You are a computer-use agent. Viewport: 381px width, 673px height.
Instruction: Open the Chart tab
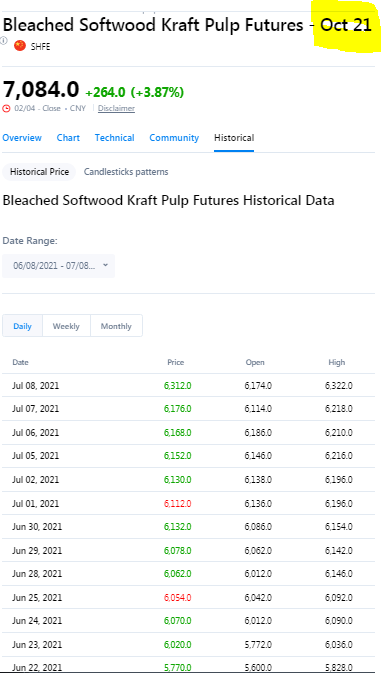tap(68, 138)
